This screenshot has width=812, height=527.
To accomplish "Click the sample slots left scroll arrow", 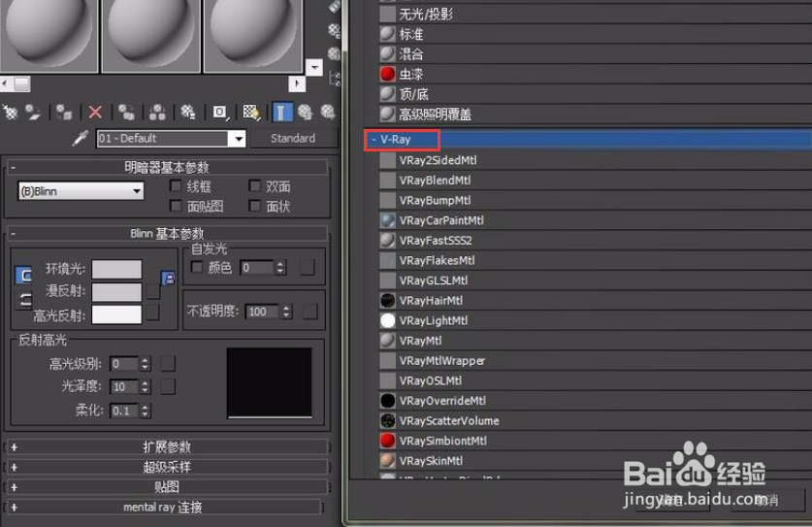I will 5,83.
